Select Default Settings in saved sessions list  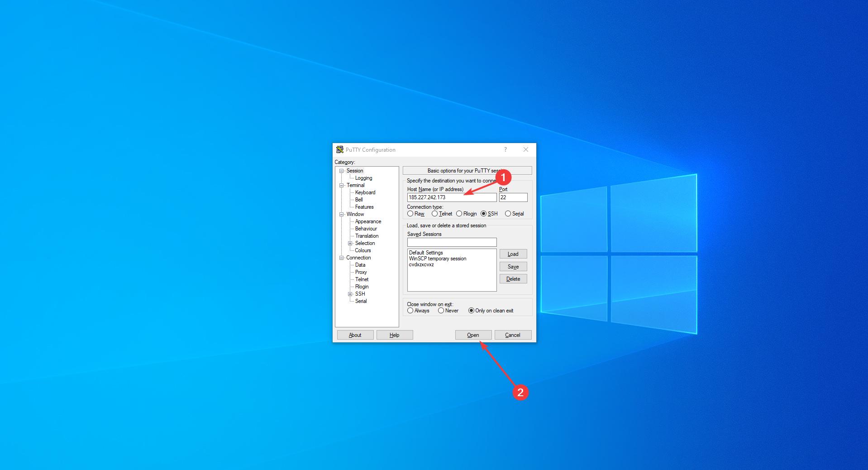click(x=426, y=253)
